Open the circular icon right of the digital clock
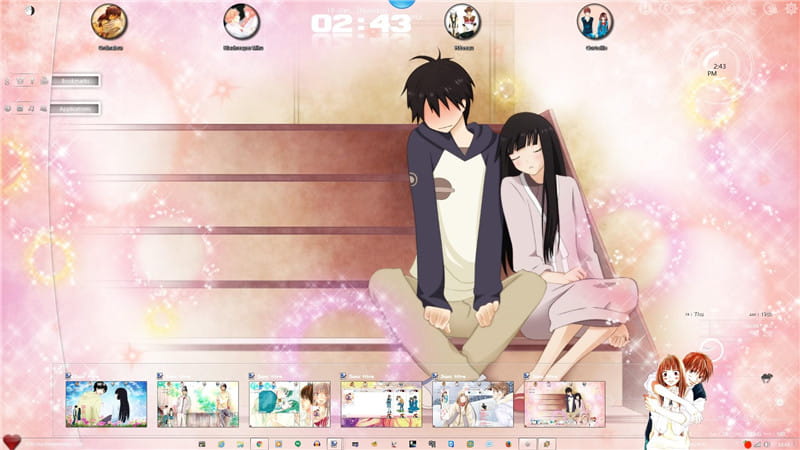Image resolution: width=800 pixels, height=450 pixels. [x=461, y=20]
